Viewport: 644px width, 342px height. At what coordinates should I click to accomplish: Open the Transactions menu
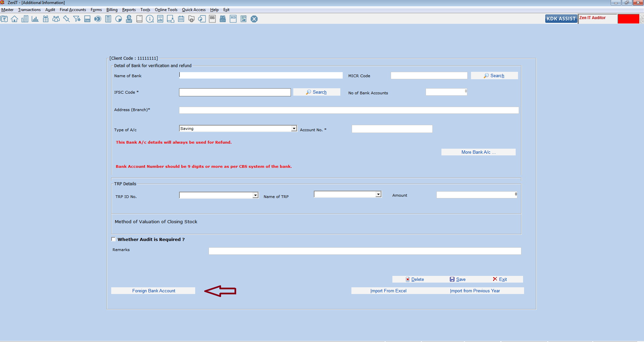(x=29, y=10)
